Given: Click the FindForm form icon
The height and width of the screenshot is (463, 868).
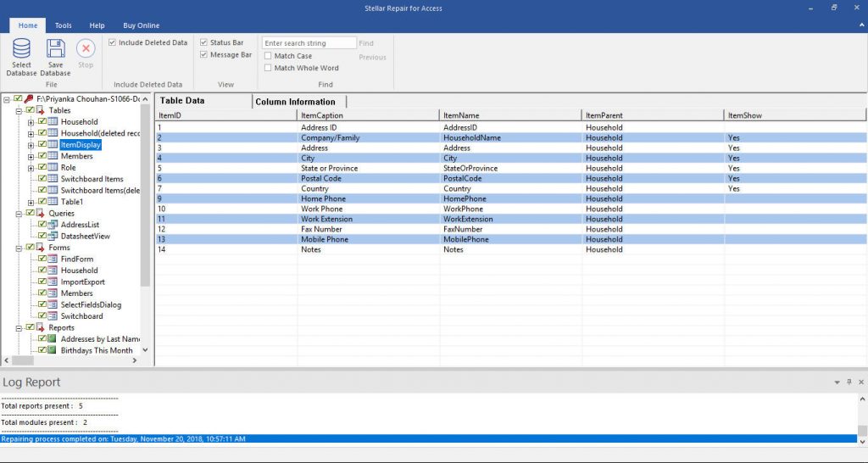Looking at the screenshot, I should coord(53,259).
